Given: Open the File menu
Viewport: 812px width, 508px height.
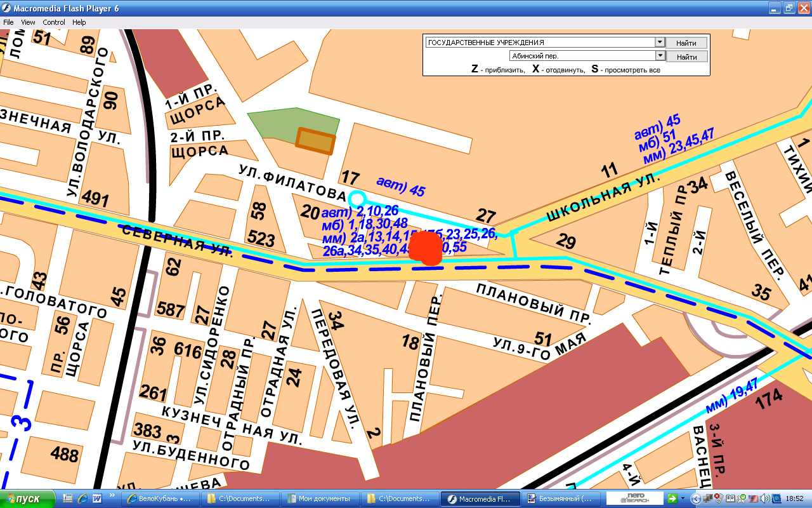Looking at the screenshot, I should [x=8, y=22].
